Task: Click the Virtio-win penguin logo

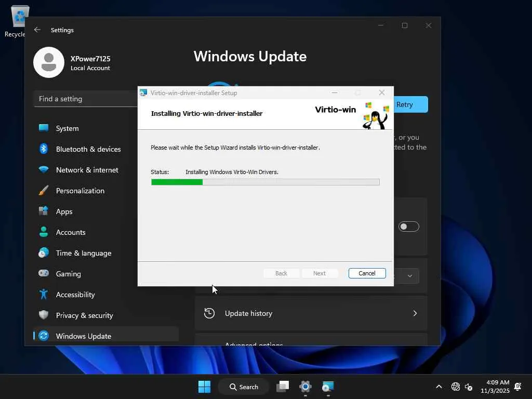Action: (x=376, y=115)
